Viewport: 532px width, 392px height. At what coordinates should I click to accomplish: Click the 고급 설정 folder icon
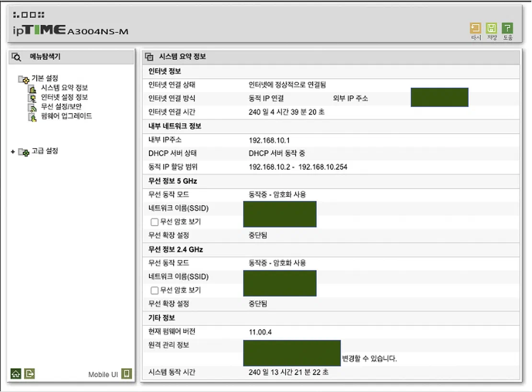tap(23, 152)
